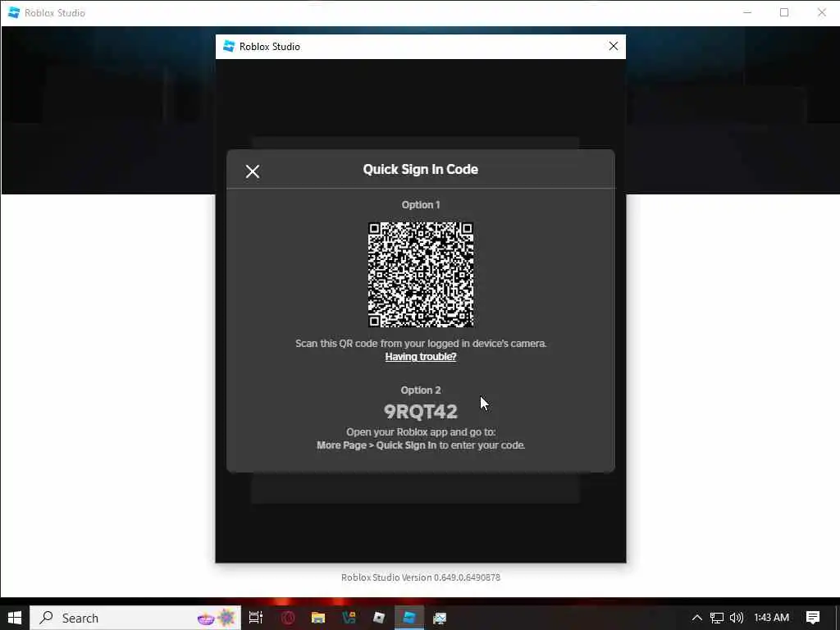Click the Having trouble? link
Image resolution: width=840 pixels, height=630 pixels.
(x=421, y=357)
